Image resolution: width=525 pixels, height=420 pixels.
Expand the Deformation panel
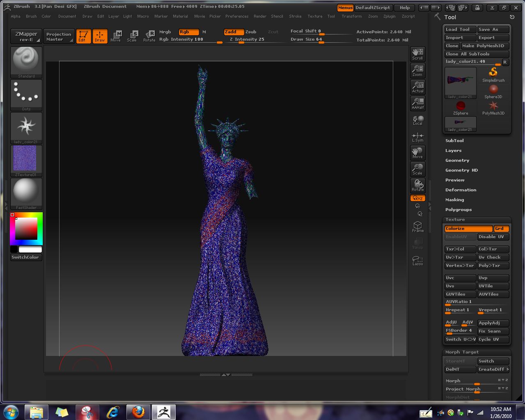coord(461,190)
